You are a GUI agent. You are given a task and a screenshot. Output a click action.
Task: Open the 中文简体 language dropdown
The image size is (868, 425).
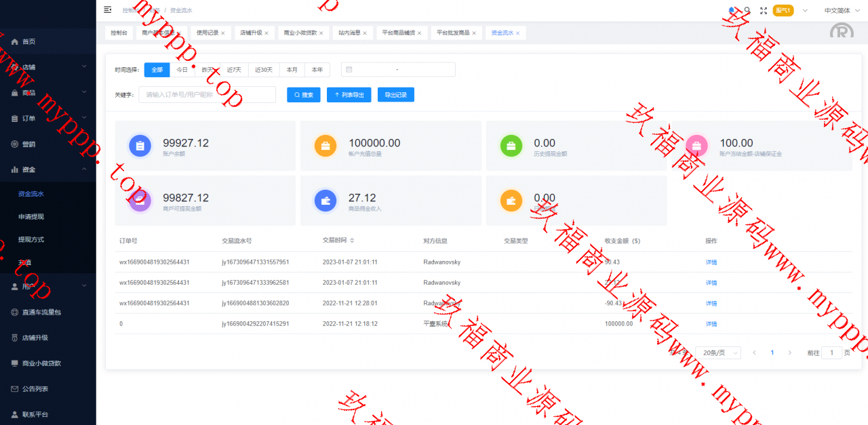837,11
